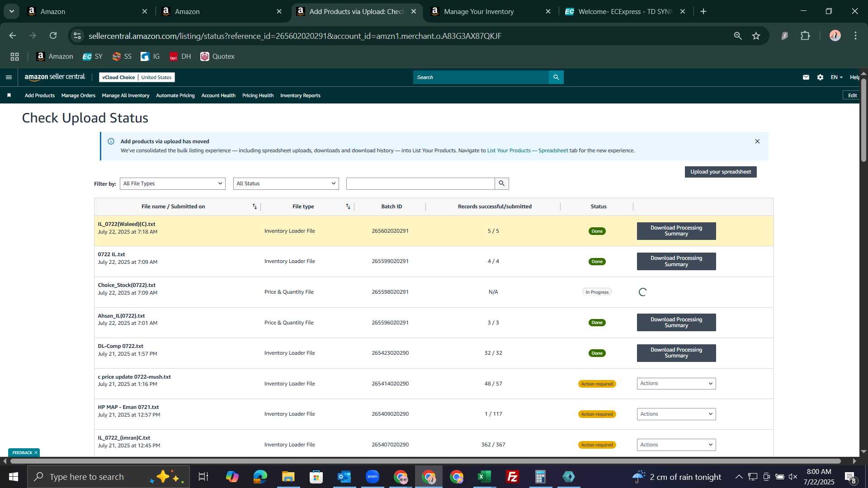Sort by File type column arrows
Viewport: 868px width, 488px height.
tap(348, 206)
